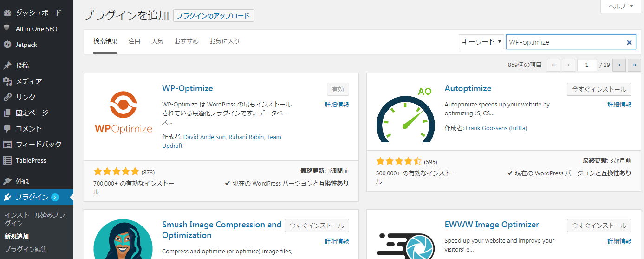
Task: Click the Smush plugin character image
Action: click(123, 239)
